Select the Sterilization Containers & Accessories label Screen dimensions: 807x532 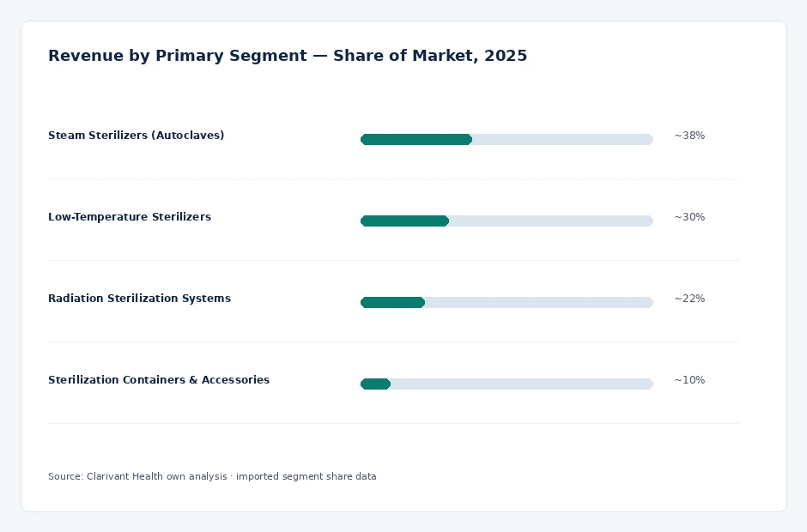click(159, 380)
